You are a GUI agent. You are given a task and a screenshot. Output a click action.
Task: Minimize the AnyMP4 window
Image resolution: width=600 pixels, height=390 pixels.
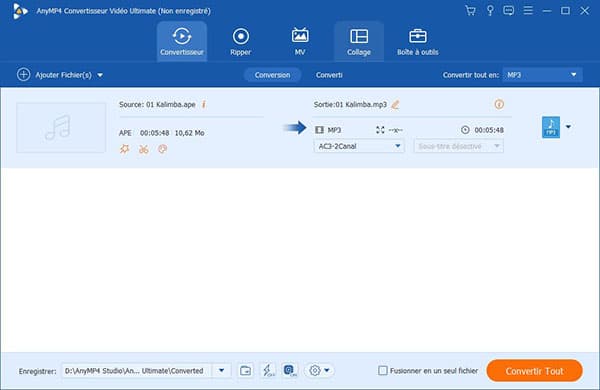(x=547, y=11)
